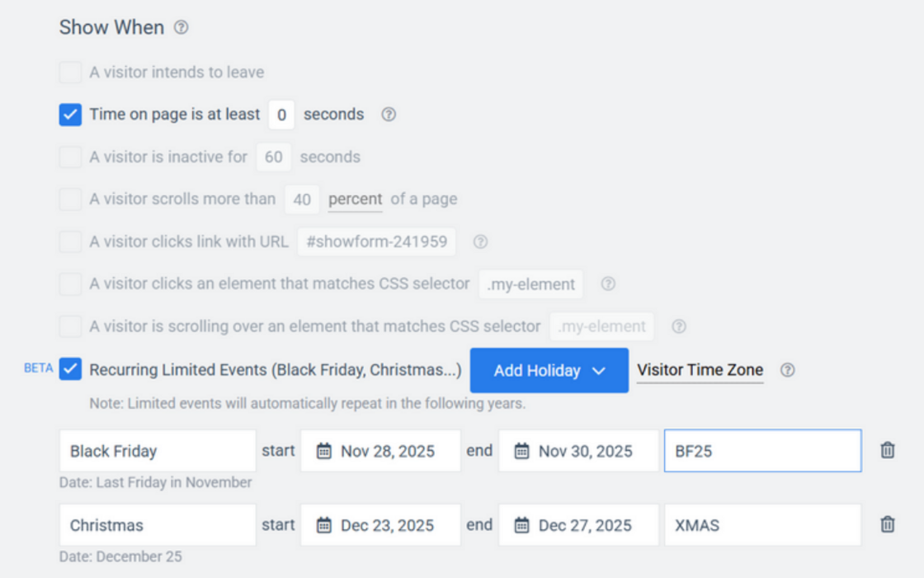Image resolution: width=924 pixels, height=578 pixels.
Task: Click help icon beside time on page seconds
Action: (x=389, y=115)
